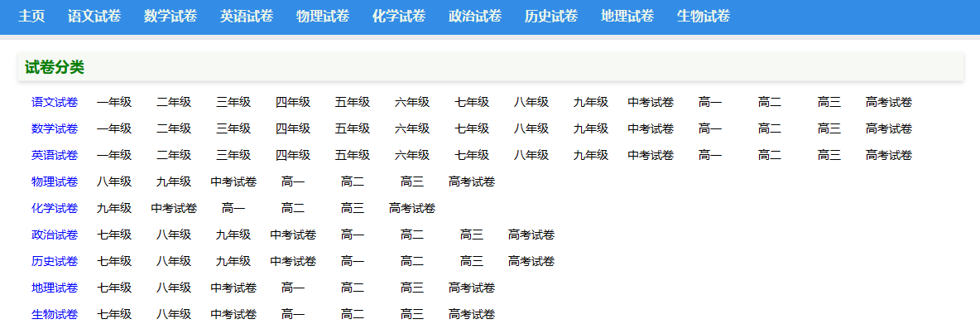Select 中考试卷 in the 政治试卷 row
The width and height of the screenshot is (980, 329).
(293, 235)
